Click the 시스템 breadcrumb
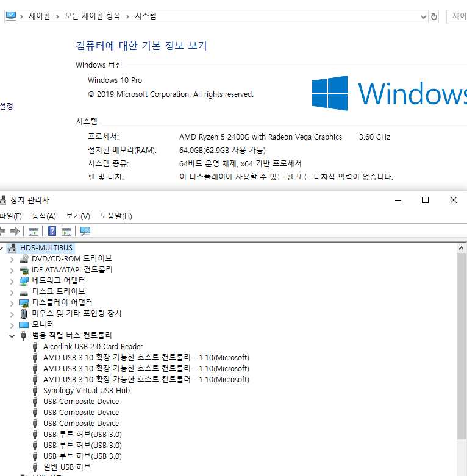Image resolution: width=467 pixels, height=476 pixels. pos(146,16)
